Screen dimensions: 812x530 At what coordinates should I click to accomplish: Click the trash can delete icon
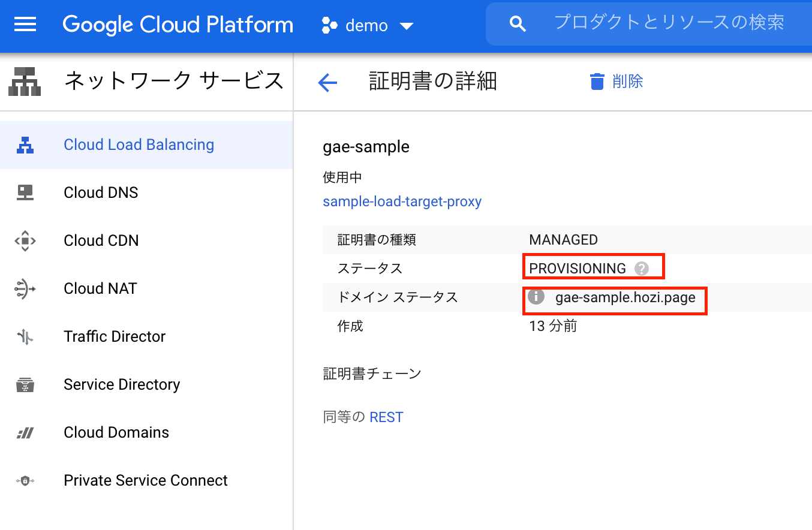tap(597, 82)
